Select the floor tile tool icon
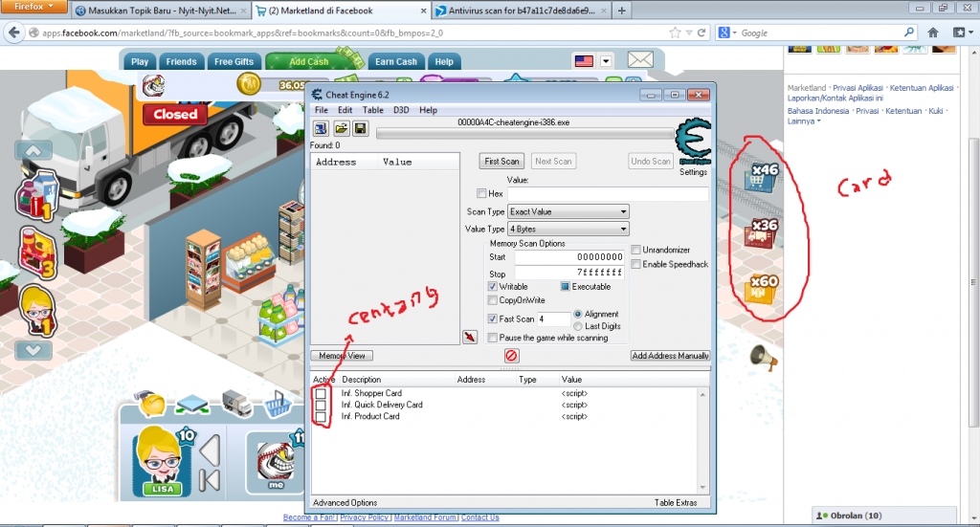Viewport: 980px width, 527px height. (x=191, y=406)
